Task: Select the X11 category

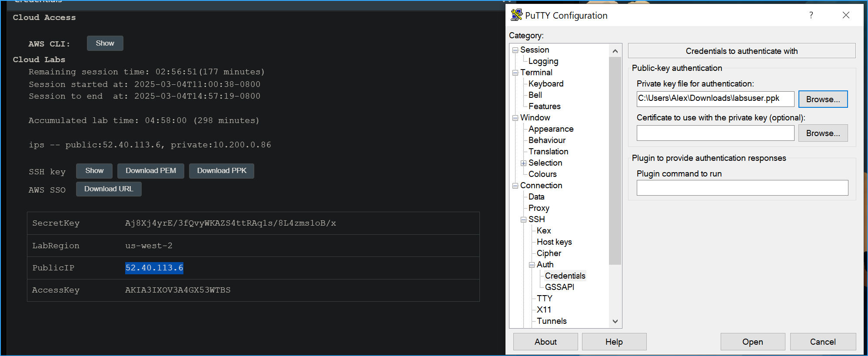Action: point(544,310)
